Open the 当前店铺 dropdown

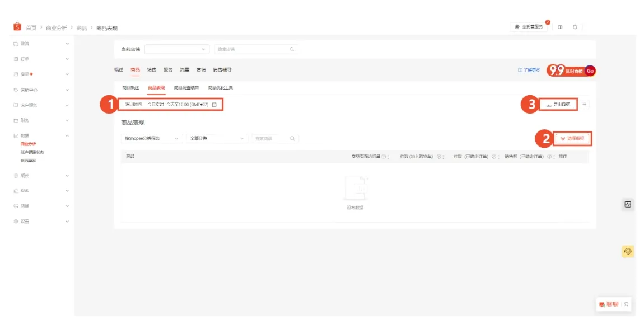click(176, 49)
